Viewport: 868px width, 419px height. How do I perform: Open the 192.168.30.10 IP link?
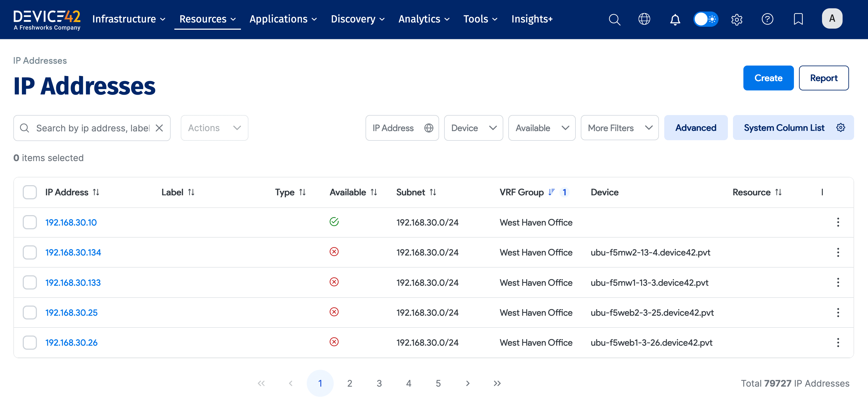71,223
